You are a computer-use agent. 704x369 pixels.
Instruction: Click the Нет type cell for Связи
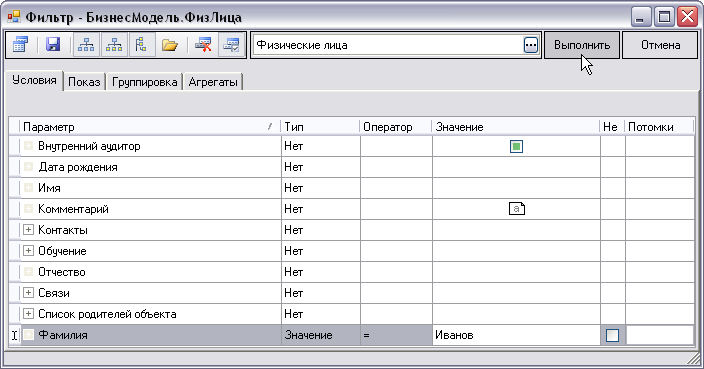[321, 293]
